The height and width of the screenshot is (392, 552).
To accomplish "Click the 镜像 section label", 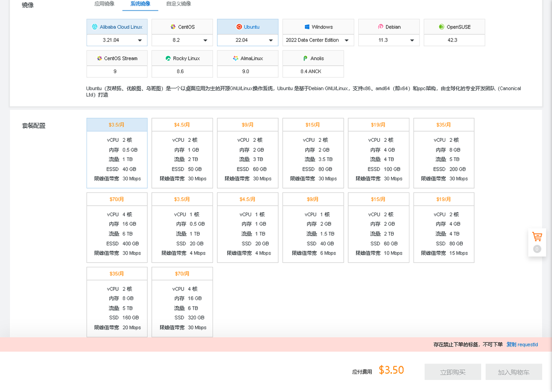I will (x=28, y=5).
